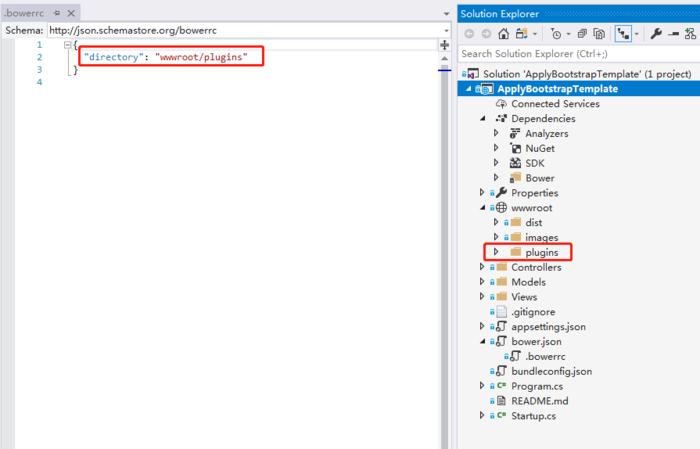Expand the NuGet node arrow

496,148
